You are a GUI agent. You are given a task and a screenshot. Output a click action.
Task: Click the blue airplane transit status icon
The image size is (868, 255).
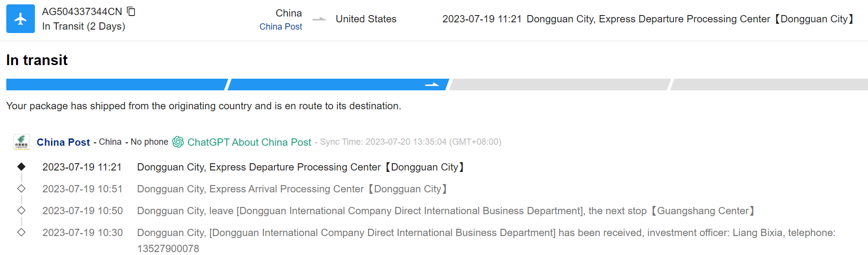(x=20, y=19)
